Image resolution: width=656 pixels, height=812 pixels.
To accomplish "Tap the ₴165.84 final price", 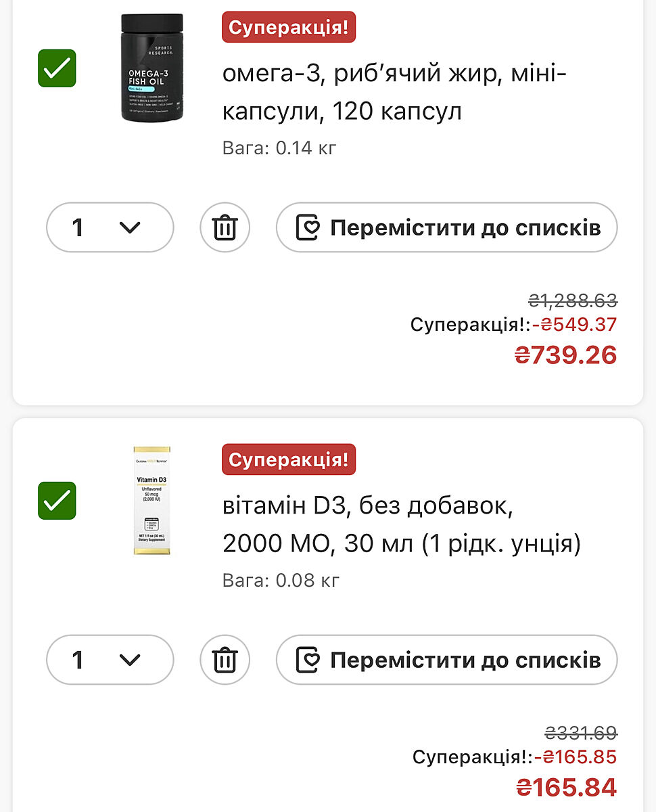I will pos(566,788).
